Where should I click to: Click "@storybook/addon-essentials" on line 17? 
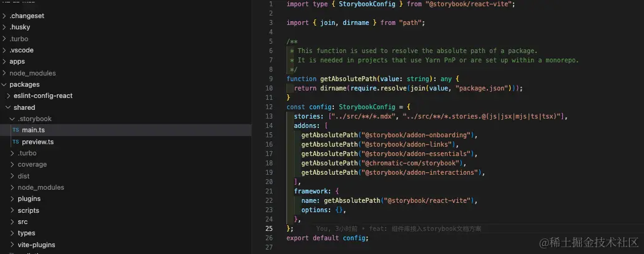(x=415, y=154)
